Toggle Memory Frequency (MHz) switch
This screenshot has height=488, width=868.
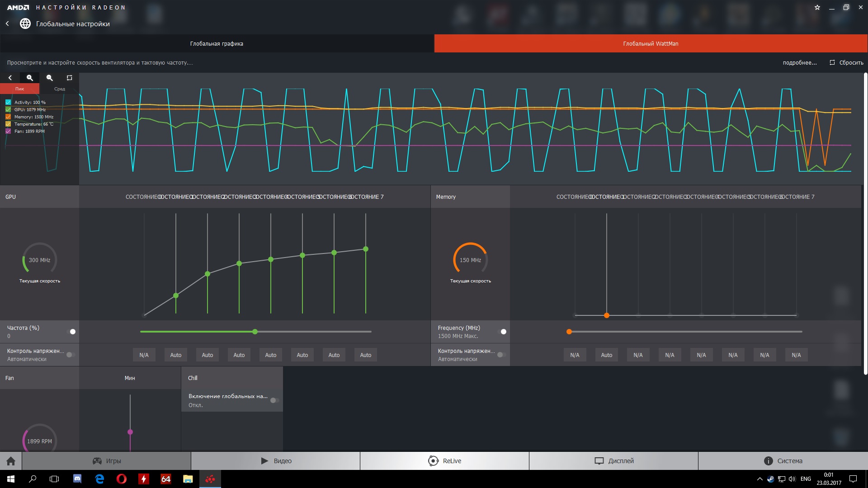502,332
